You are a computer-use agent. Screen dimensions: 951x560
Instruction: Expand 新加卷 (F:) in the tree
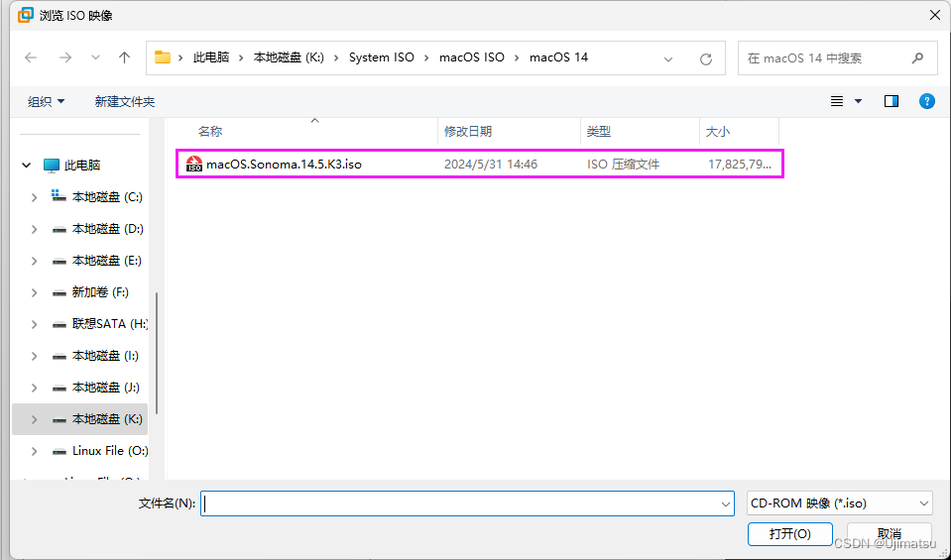coord(34,292)
